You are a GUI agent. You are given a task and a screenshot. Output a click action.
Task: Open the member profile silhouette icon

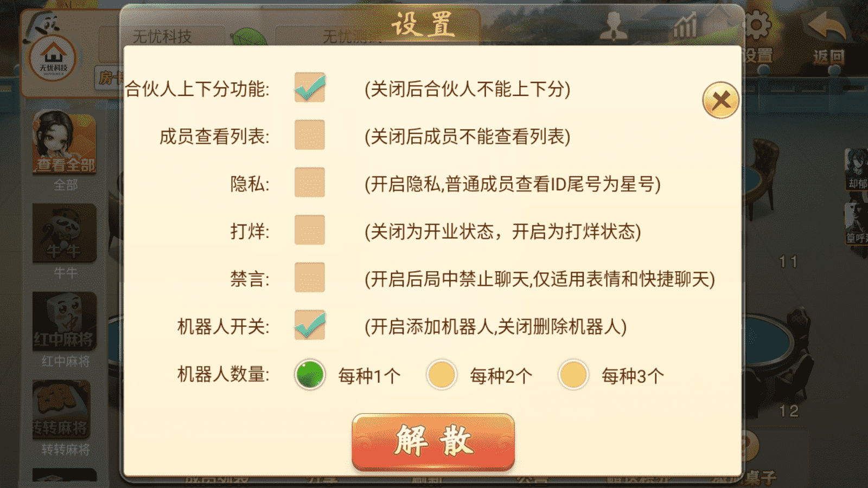point(614,26)
